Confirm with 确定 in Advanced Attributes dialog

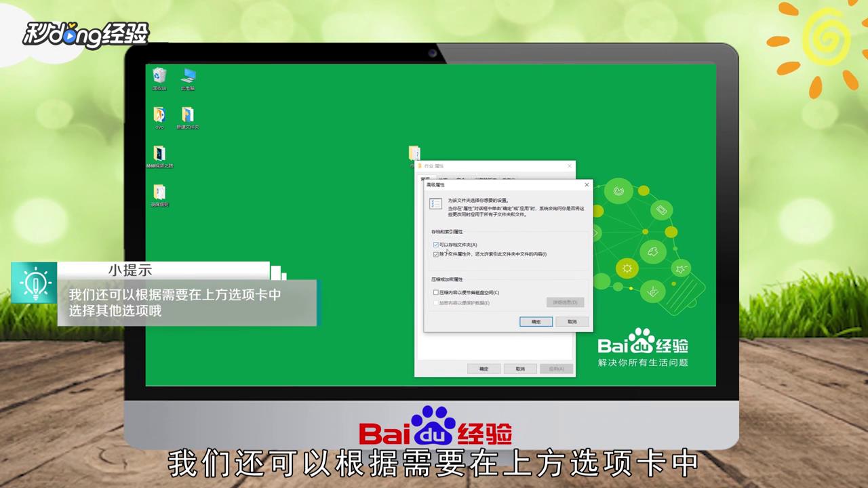(536, 322)
